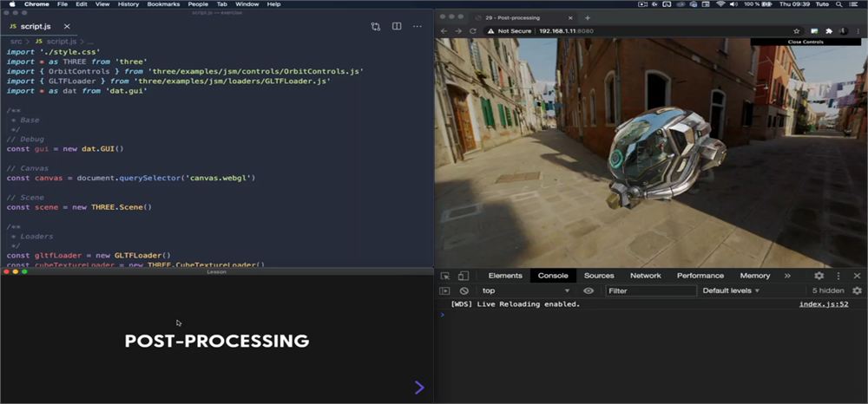Go to next slide with purple chevron
This screenshot has height=404, width=868.
[x=419, y=388]
